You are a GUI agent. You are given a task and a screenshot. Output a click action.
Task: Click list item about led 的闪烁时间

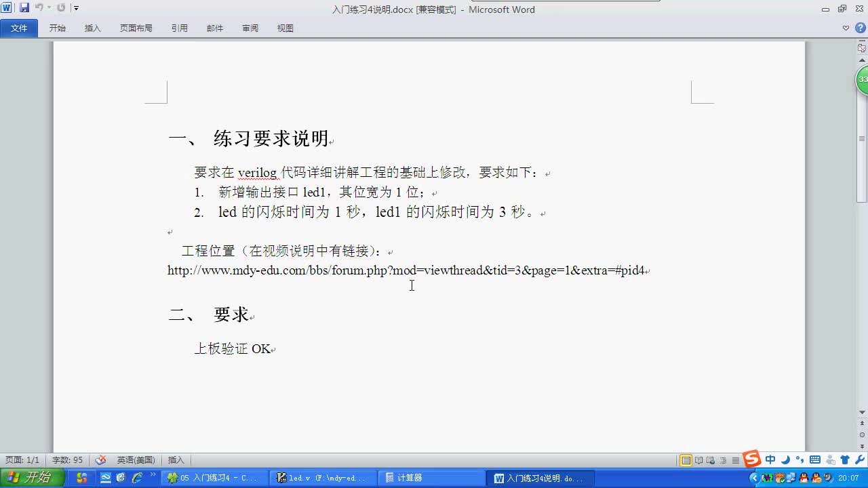[367, 212]
